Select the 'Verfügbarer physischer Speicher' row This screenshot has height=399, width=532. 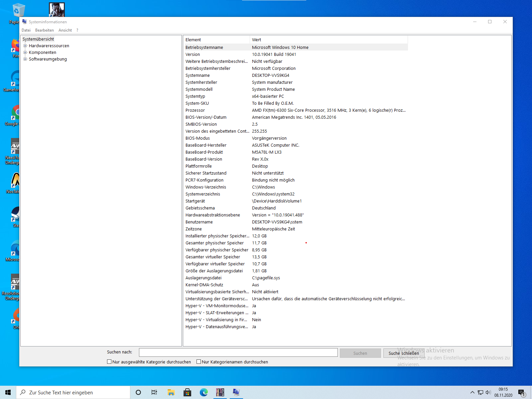coord(296,250)
